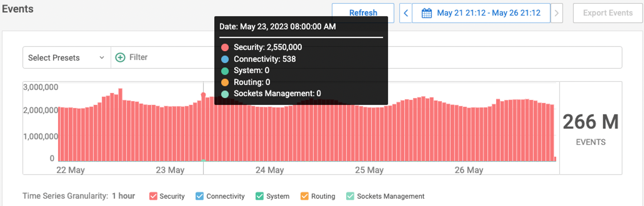The image size is (644, 206).
Task: Open the Select Presets dropdown
Action: 67,58
